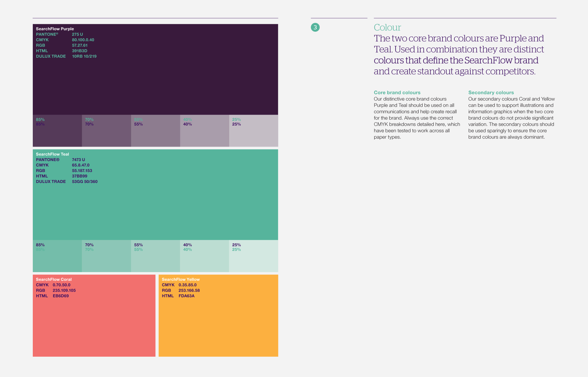Click the teal circle numbered 3
Image resolution: width=588 pixels, height=377 pixels.
[315, 27]
